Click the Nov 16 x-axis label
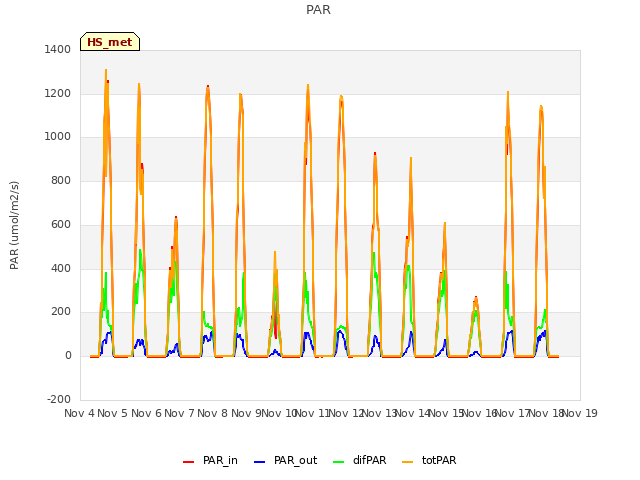 (x=480, y=413)
